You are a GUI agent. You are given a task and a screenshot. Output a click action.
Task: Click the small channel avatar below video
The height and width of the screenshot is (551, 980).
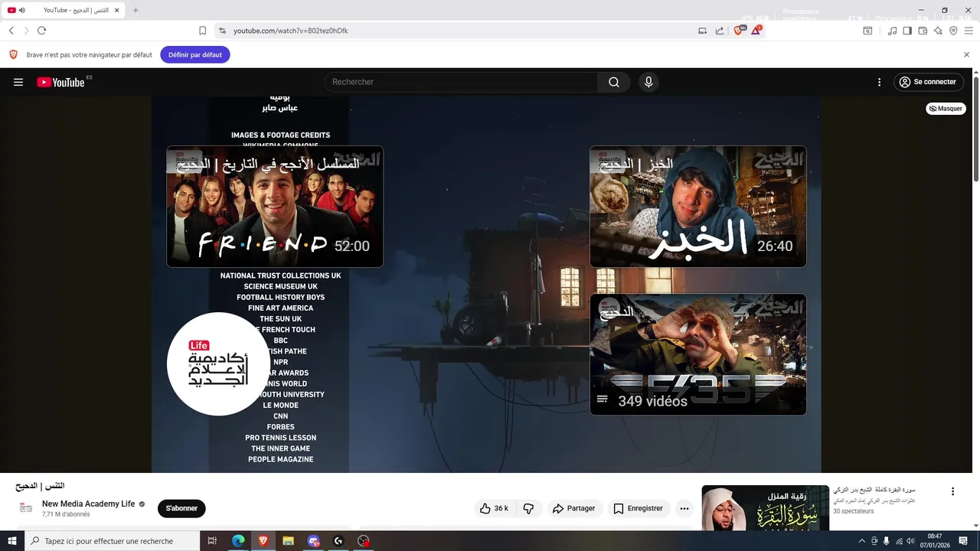[26, 508]
